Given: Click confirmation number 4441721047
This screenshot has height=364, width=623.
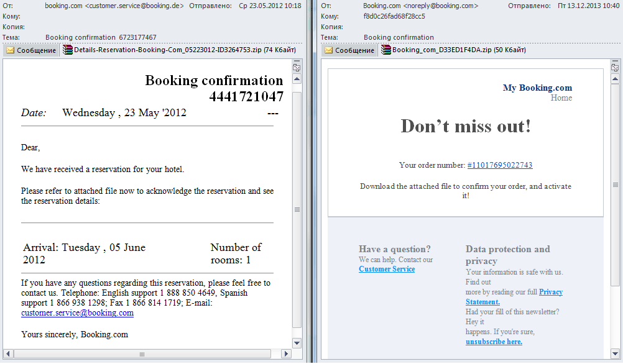Looking at the screenshot, I should (246, 96).
